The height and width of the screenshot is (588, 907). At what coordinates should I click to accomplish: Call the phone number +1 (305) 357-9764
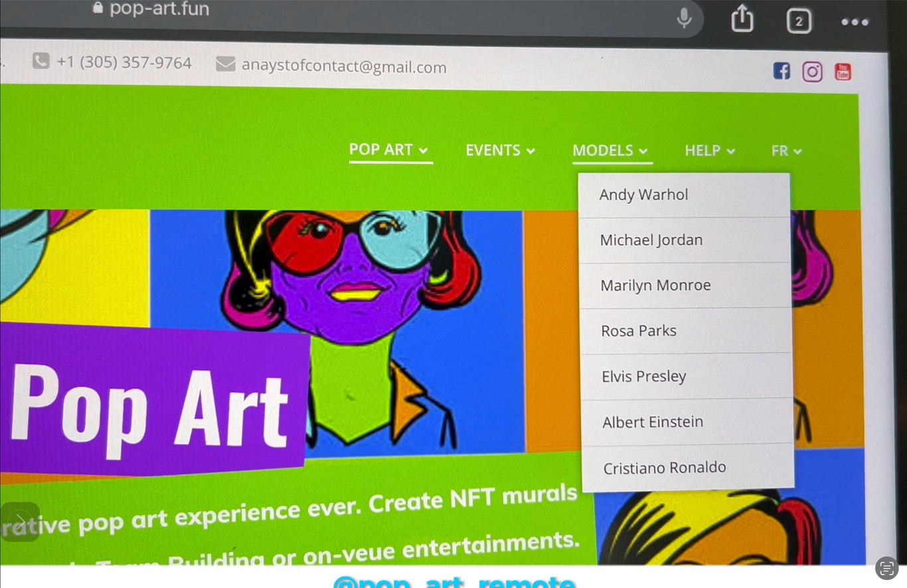click(x=124, y=63)
